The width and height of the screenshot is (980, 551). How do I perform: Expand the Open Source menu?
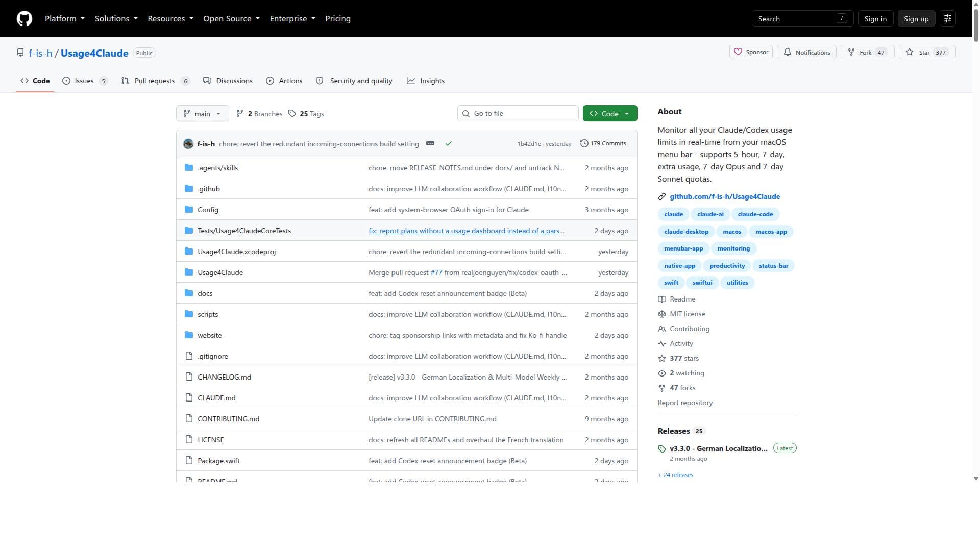(x=231, y=19)
